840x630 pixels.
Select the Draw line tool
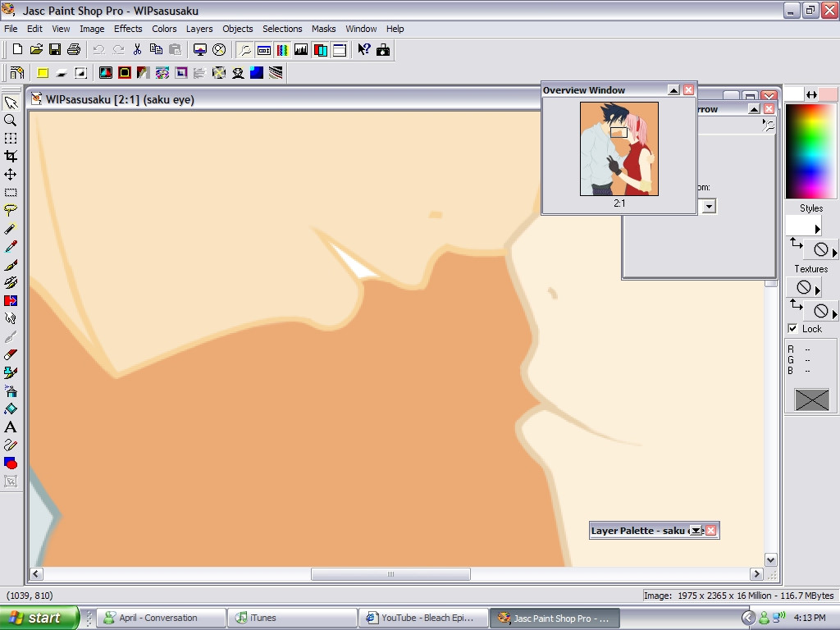(x=11, y=445)
